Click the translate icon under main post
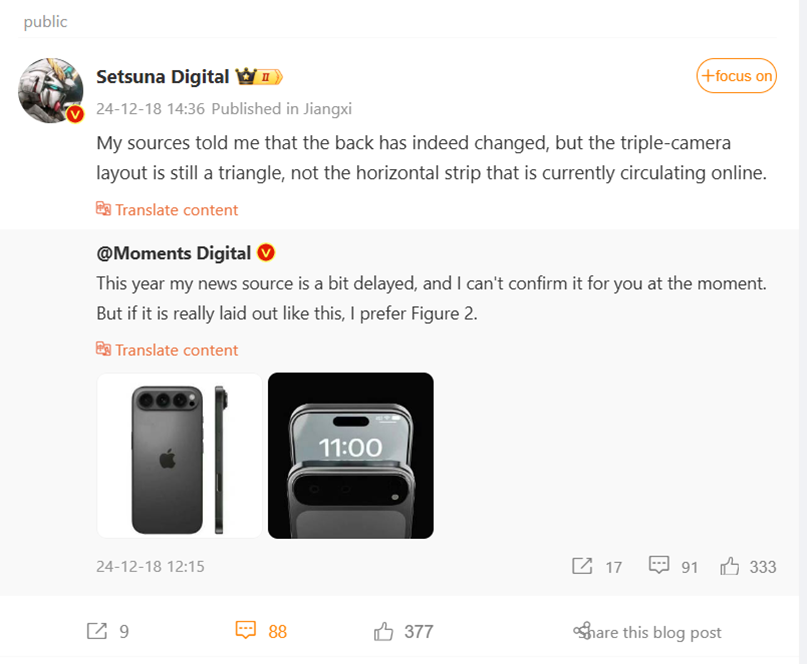807x664 pixels. pos(103,209)
